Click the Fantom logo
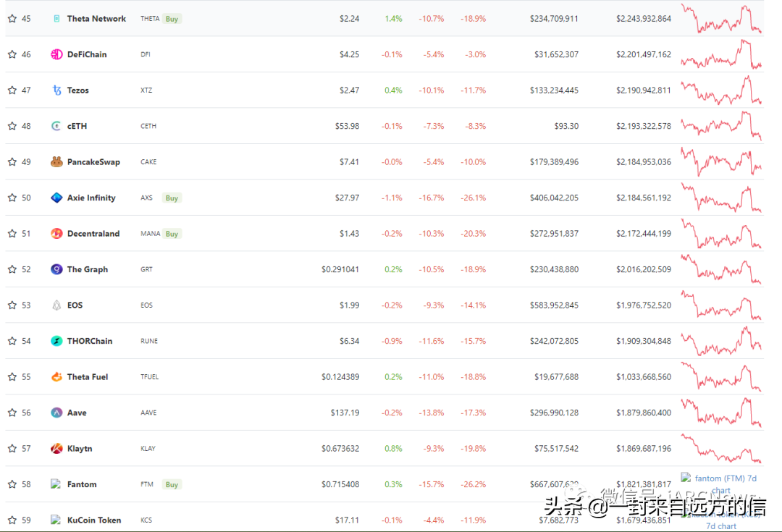This screenshot has width=782, height=532. click(x=56, y=484)
